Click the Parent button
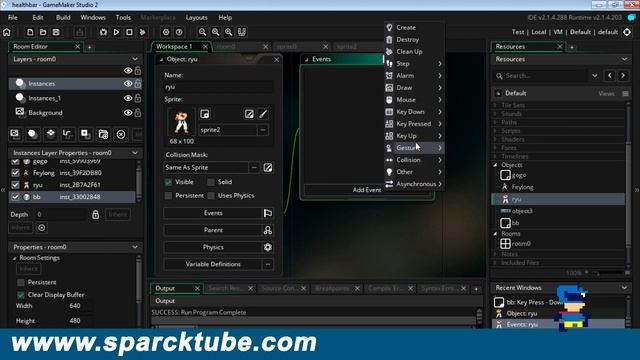Viewport: 640px width, 360px height. [x=213, y=230]
